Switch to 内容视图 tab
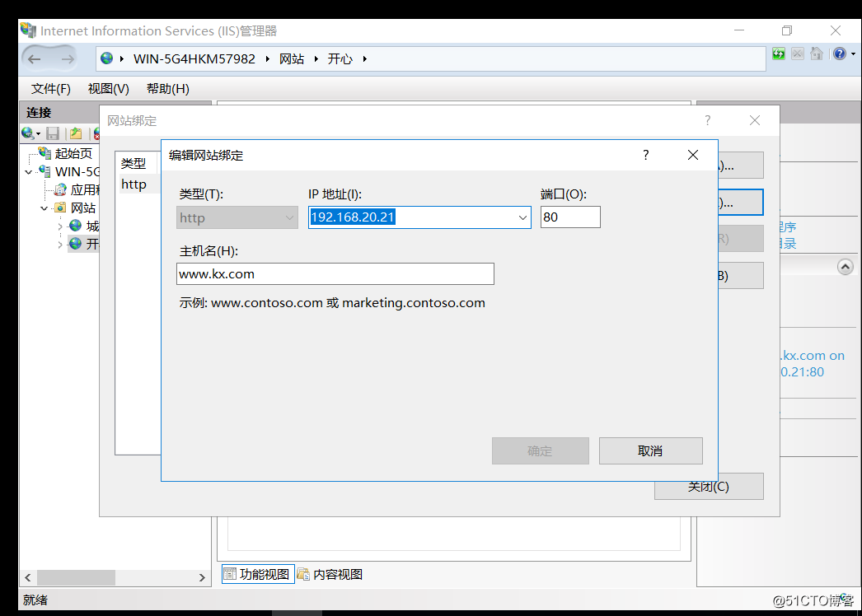The height and width of the screenshot is (616, 862). pyautogui.click(x=330, y=574)
